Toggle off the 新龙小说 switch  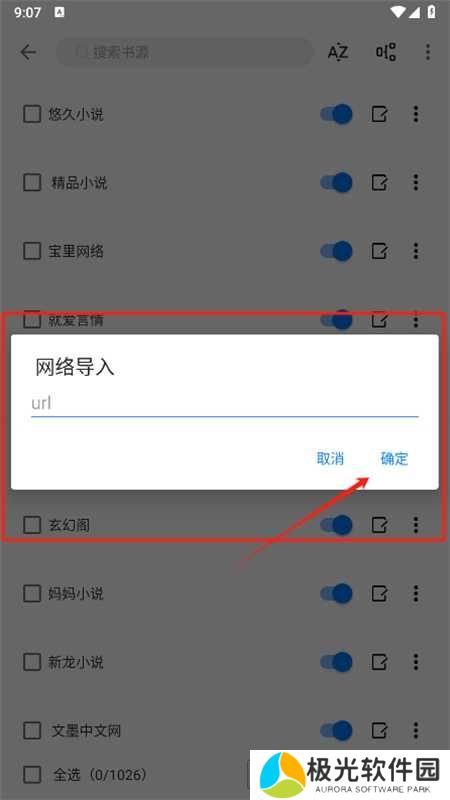(336, 662)
